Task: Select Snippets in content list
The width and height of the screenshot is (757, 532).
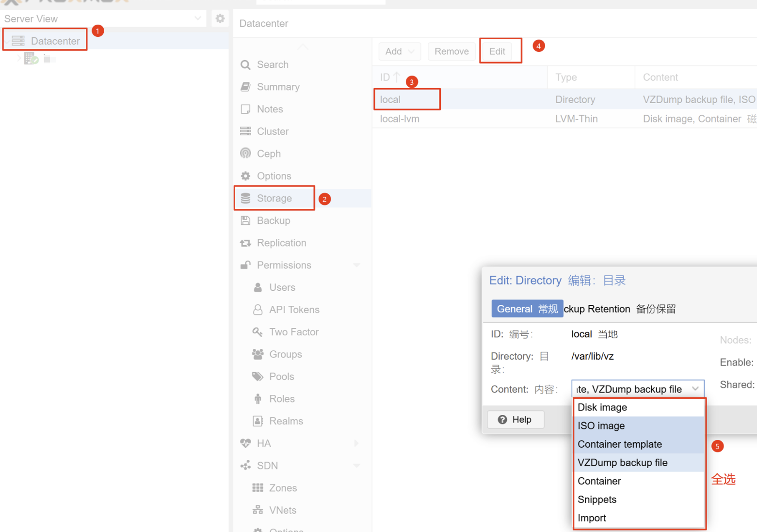Action: 639,500
